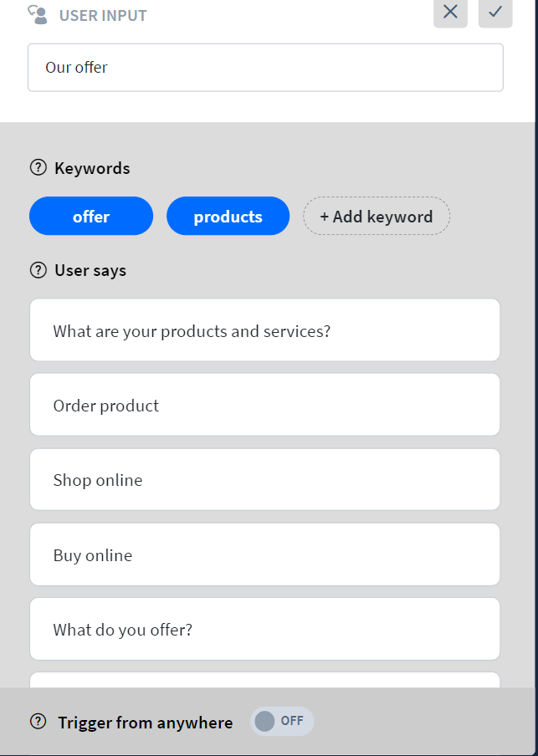Select the blue 'products' keyword chip
The image size is (538, 756).
[x=228, y=216]
